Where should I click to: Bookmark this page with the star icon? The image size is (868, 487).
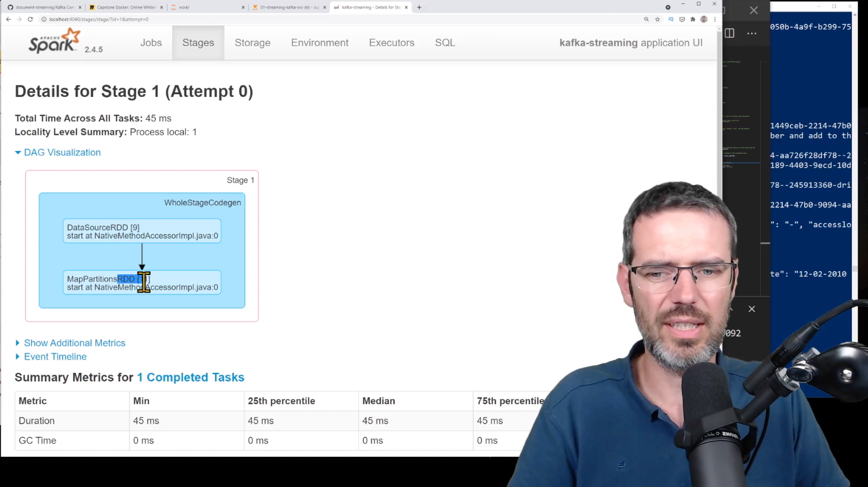click(x=657, y=19)
